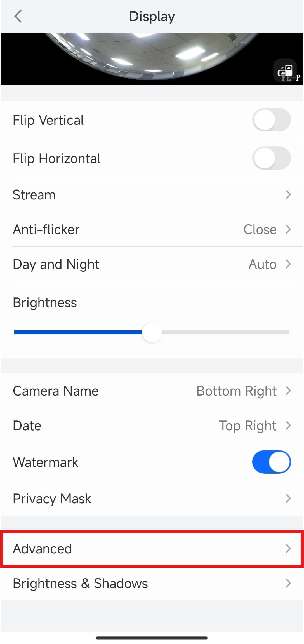
Task: Enable the Flip Vertical switch
Action: click(x=272, y=120)
